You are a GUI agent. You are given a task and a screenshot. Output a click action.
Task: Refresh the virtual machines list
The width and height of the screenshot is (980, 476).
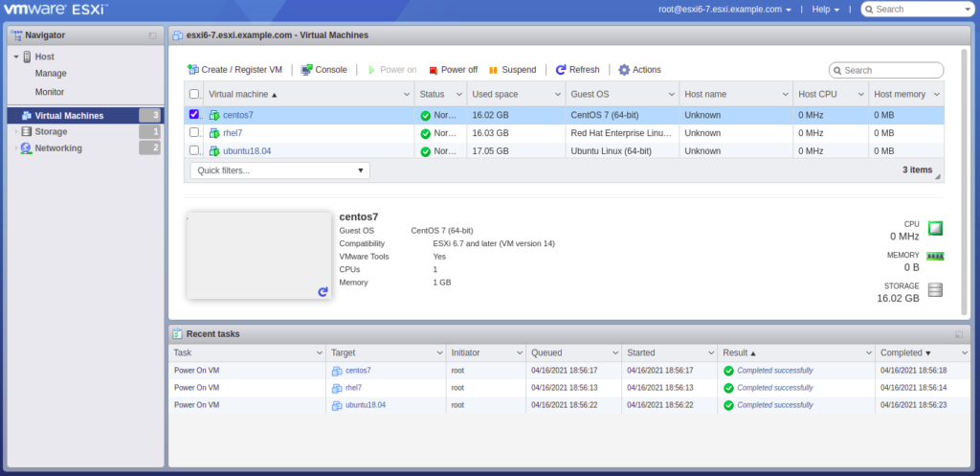pos(577,69)
